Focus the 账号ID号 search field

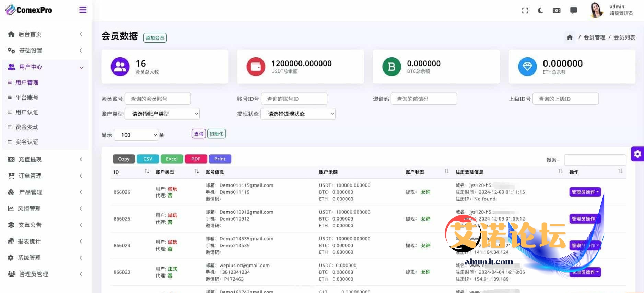point(294,99)
